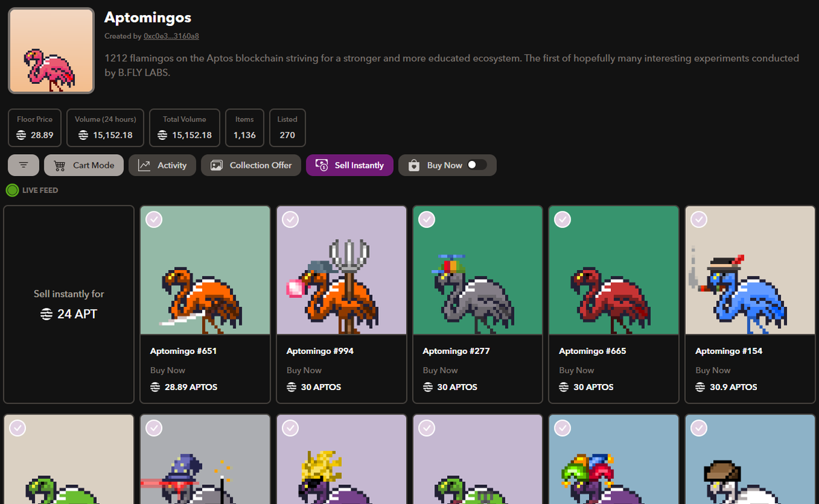Click the bag icon next to Buy Now

point(414,165)
